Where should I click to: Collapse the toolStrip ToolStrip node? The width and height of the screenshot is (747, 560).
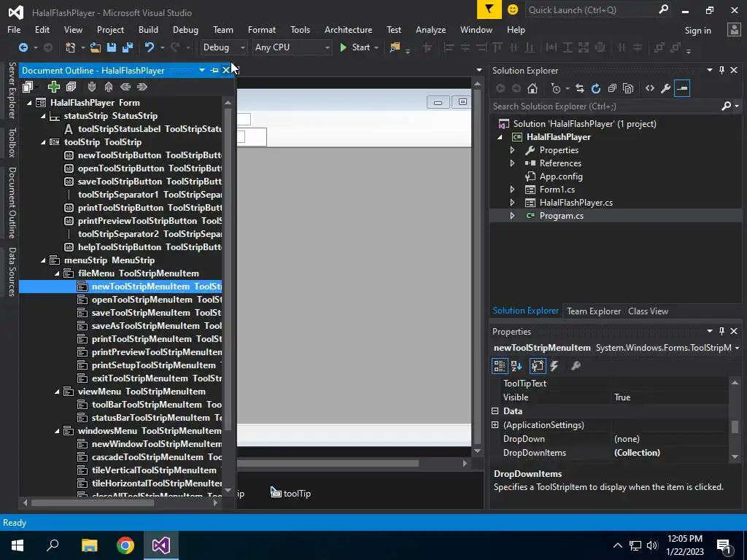click(x=43, y=142)
